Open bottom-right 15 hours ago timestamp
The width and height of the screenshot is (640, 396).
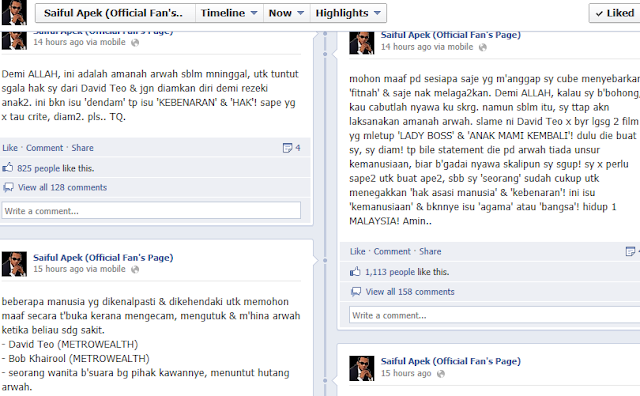[406, 373]
